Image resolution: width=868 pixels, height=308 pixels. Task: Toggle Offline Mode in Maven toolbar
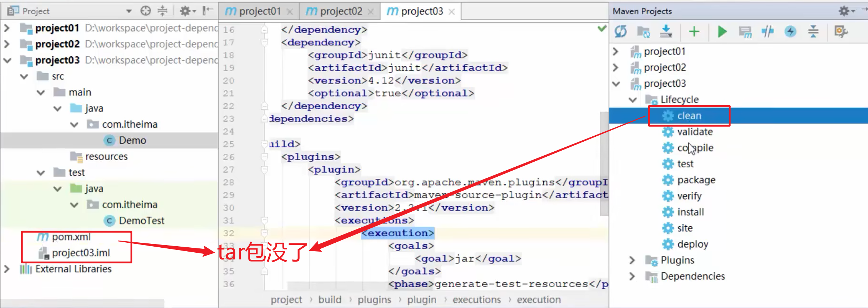tap(767, 32)
